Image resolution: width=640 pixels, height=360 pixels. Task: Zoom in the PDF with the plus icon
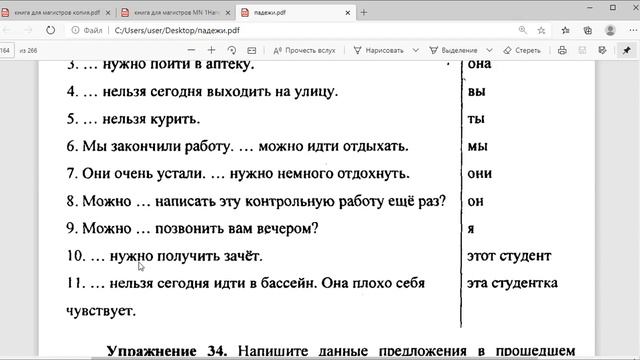pyautogui.click(x=211, y=50)
